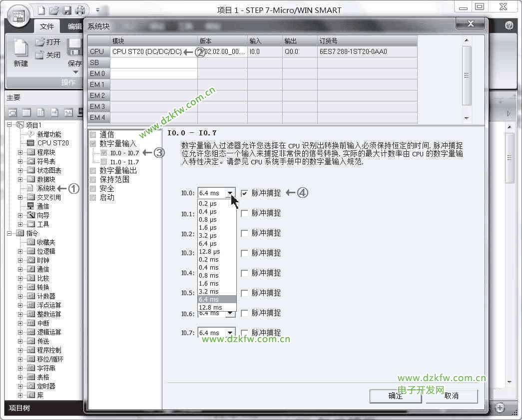This screenshot has height=420, width=522.
Task: Uncheck 脉冲捕捉 for input I0.0
Action: (244, 193)
